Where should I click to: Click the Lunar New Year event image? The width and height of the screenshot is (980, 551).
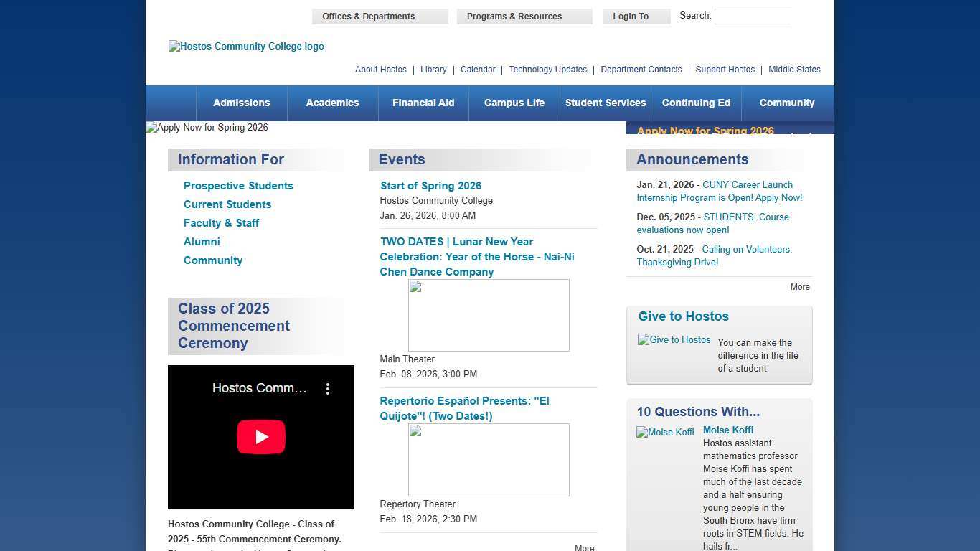[x=489, y=316]
